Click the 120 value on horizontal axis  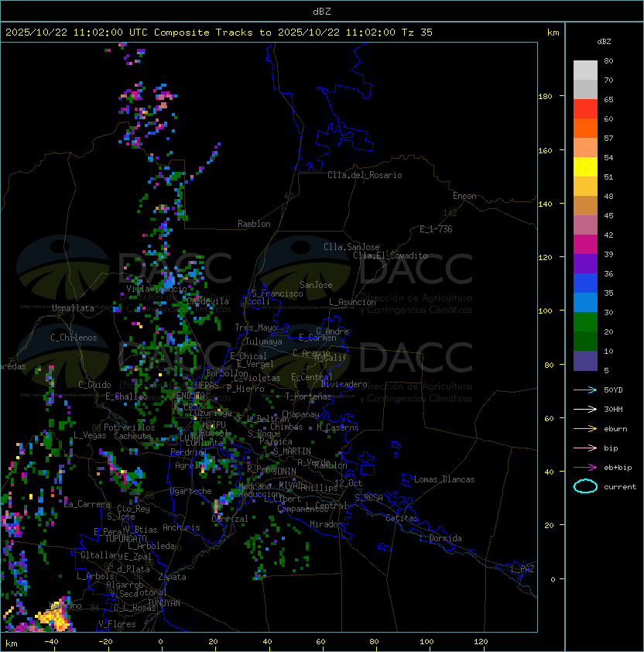pyautogui.click(x=480, y=642)
